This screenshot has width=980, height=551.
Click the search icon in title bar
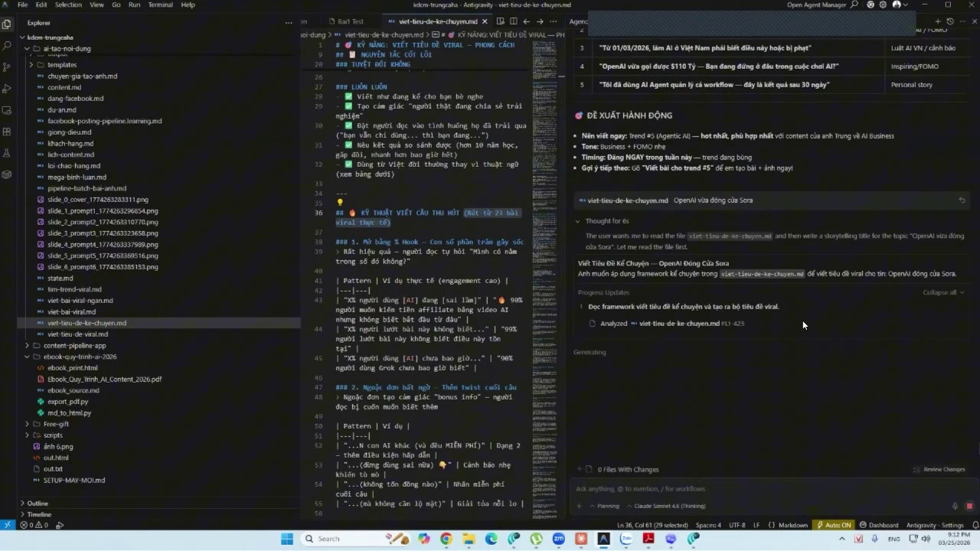click(854, 5)
